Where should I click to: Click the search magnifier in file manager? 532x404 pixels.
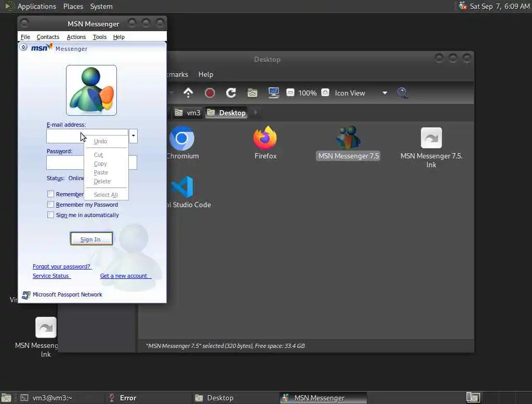pos(403,92)
